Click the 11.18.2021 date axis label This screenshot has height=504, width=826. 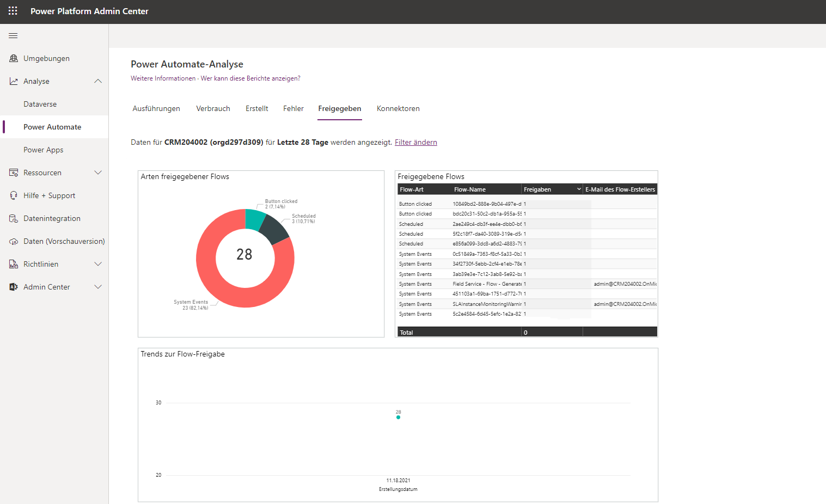(x=398, y=481)
